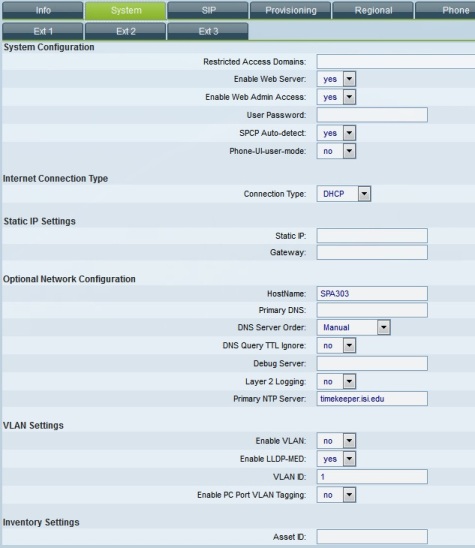475x548 pixels.
Task: Click the Static IP input field
Action: 372,236
